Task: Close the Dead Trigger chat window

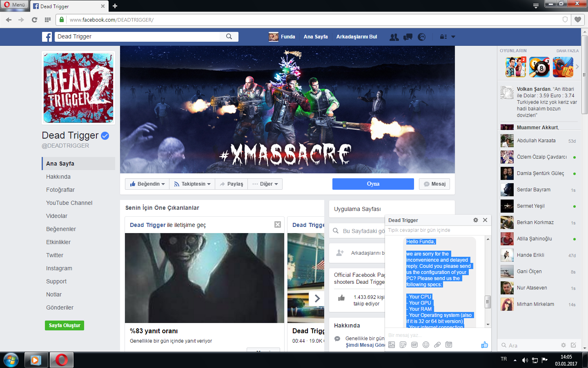Action: (x=485, y=220)
